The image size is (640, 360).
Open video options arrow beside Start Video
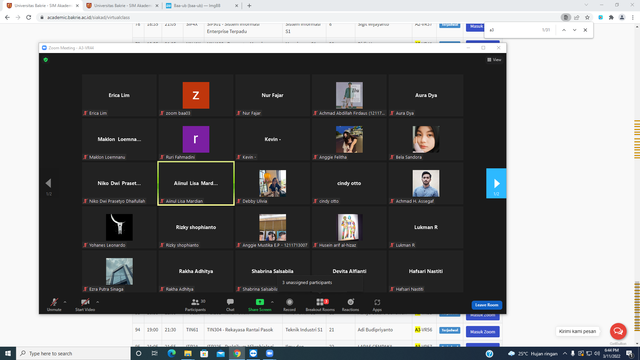(98, 302)
